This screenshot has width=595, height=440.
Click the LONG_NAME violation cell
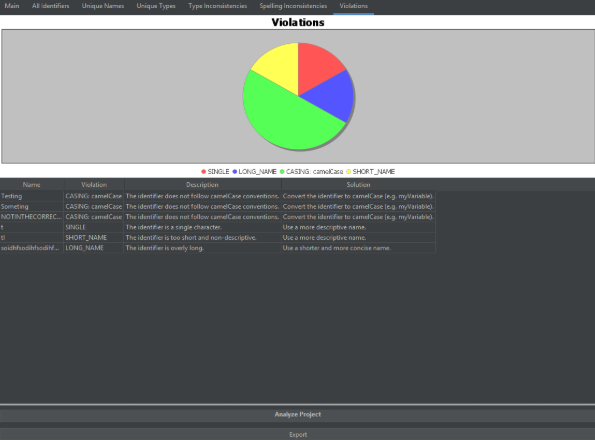[x=94, y=248]
